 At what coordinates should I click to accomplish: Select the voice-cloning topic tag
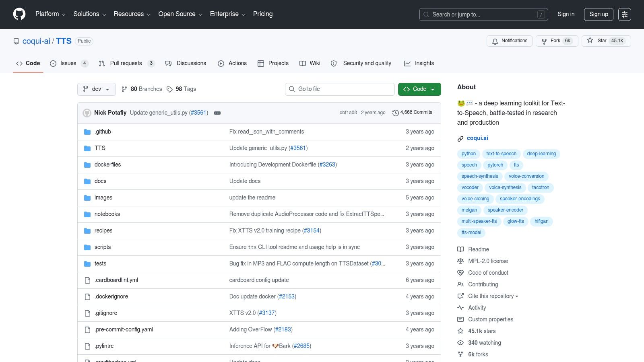point(475,199)
